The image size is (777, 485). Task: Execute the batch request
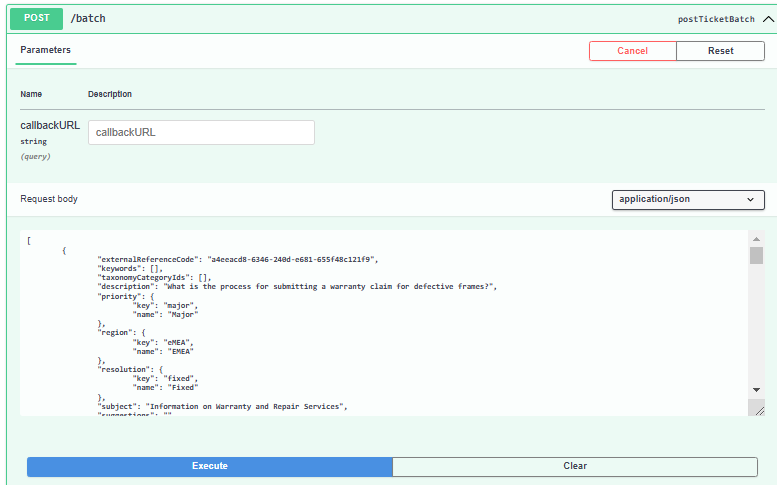210,467
